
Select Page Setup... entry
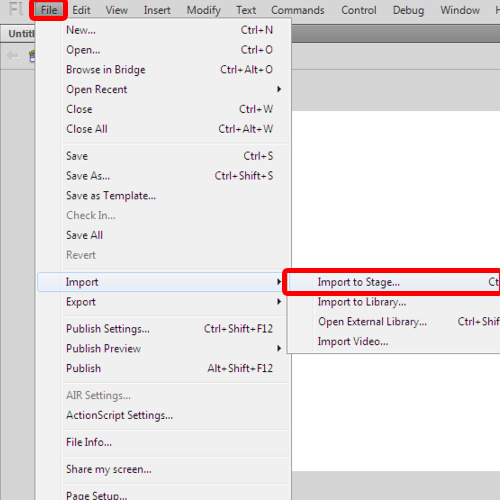163,494
